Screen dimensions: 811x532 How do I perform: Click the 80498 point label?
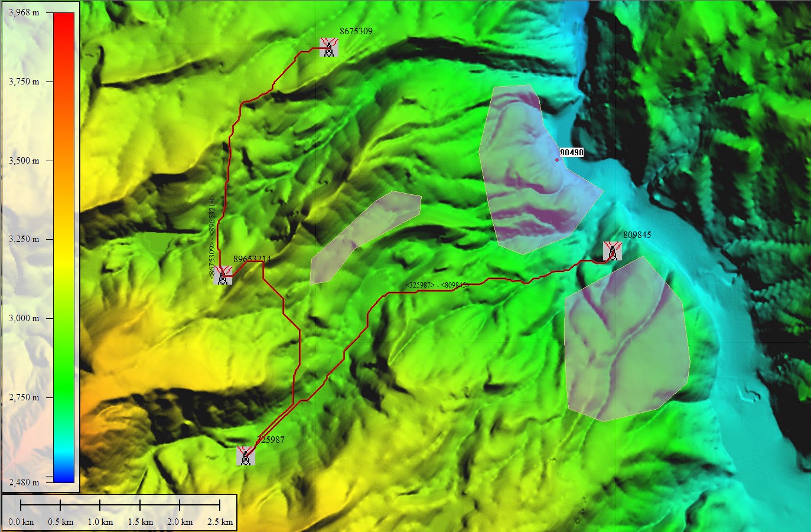click(572, 152)
